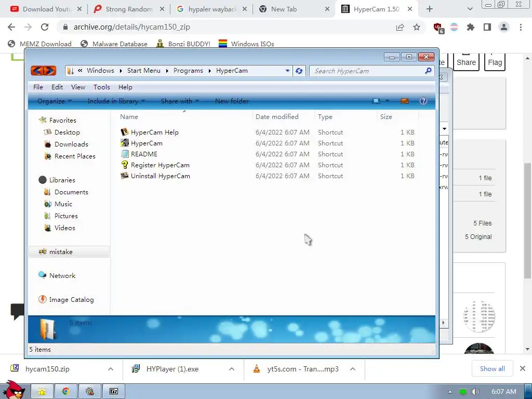Open HYPlayer (1).exe download options chevron
Screen dimensions: 532x399
click(x=231, y=369)
